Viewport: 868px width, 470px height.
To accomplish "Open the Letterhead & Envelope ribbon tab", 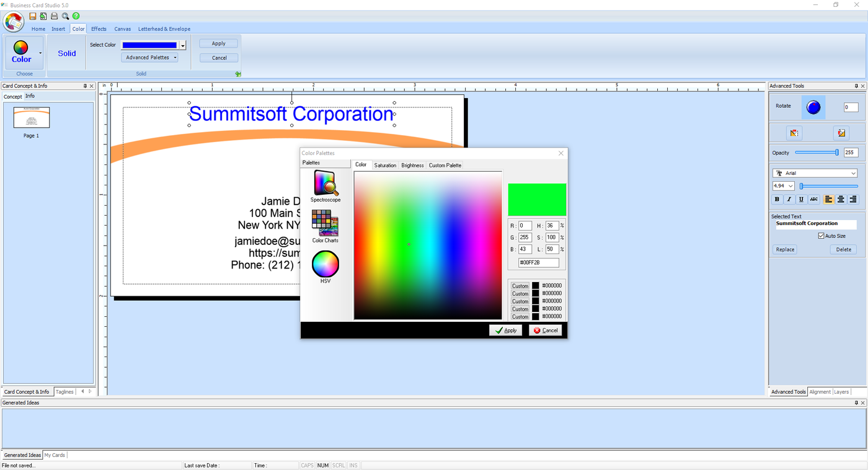I will coord(164,29).
